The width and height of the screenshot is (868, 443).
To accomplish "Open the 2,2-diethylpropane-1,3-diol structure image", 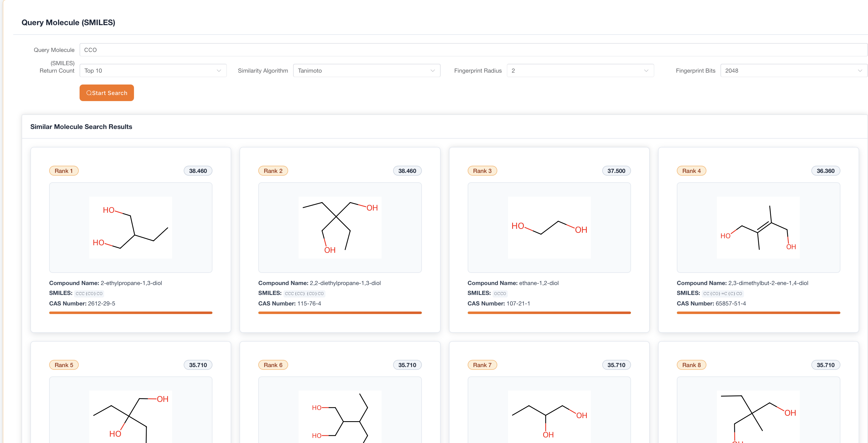I will pyautogui.click(x=340, y=227).
